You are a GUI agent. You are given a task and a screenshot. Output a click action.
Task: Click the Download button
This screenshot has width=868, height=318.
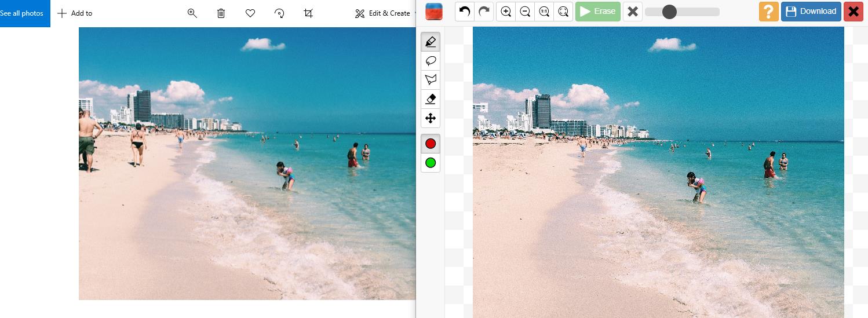click(x=811, y=12)
